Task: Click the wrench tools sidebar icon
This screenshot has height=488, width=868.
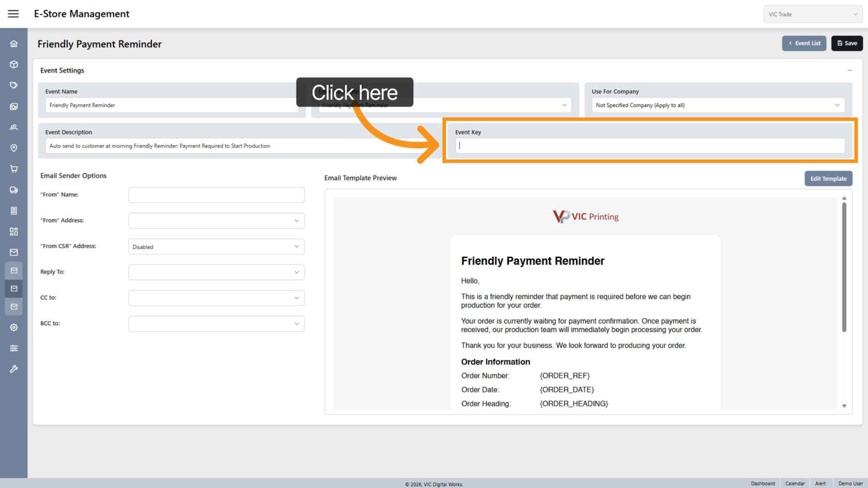Action: (x=14, y=369)
